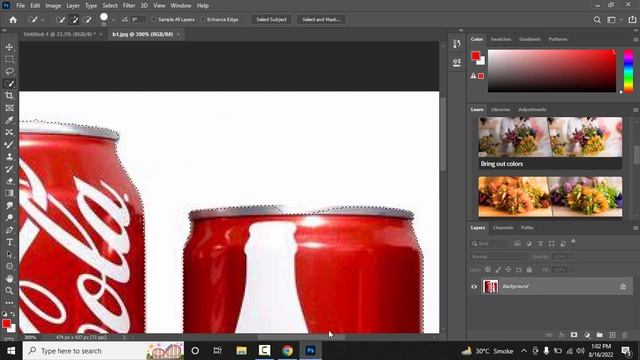The width and height of the screenshot is (640, 360).
Task: Open the tool preset picker dropdown
Action: pos(42,20)
